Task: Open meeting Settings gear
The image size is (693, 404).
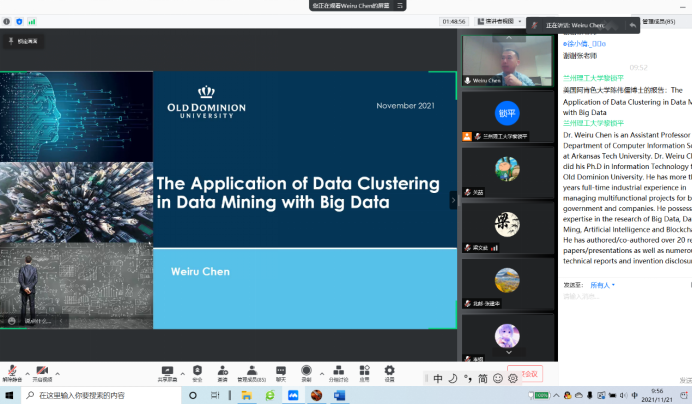Action: [389, 371]
